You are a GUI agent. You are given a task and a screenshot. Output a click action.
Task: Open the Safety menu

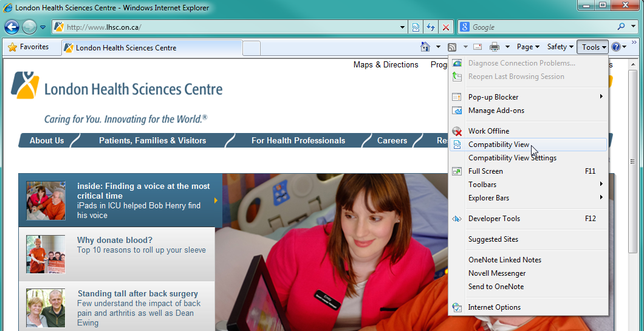[560, 47]
